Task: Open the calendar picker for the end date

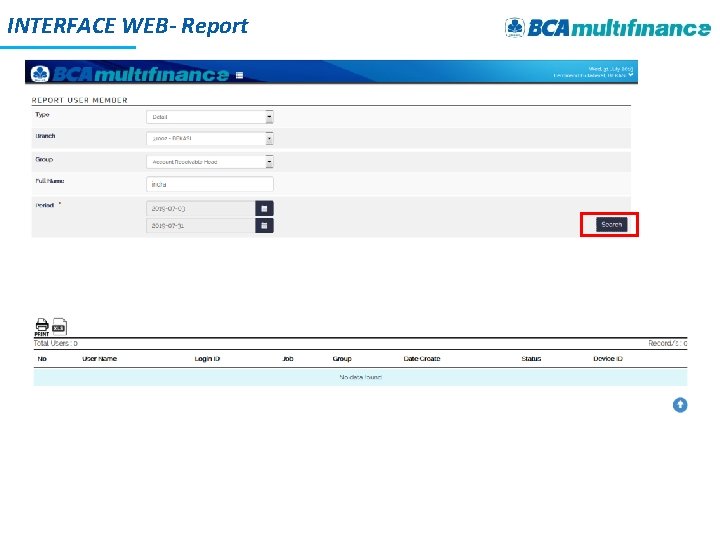Action: point(264,225)
